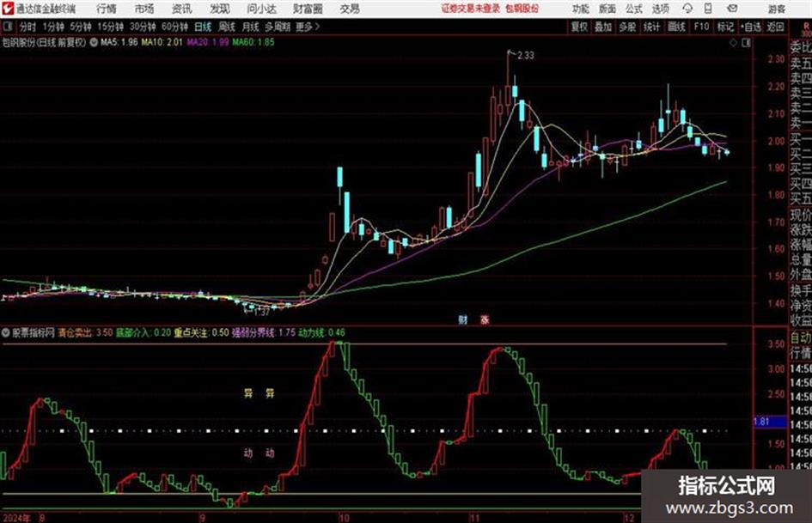The image size is (812, 523).
Task: Open the 发现 menu
Action: tap(220, 9)
